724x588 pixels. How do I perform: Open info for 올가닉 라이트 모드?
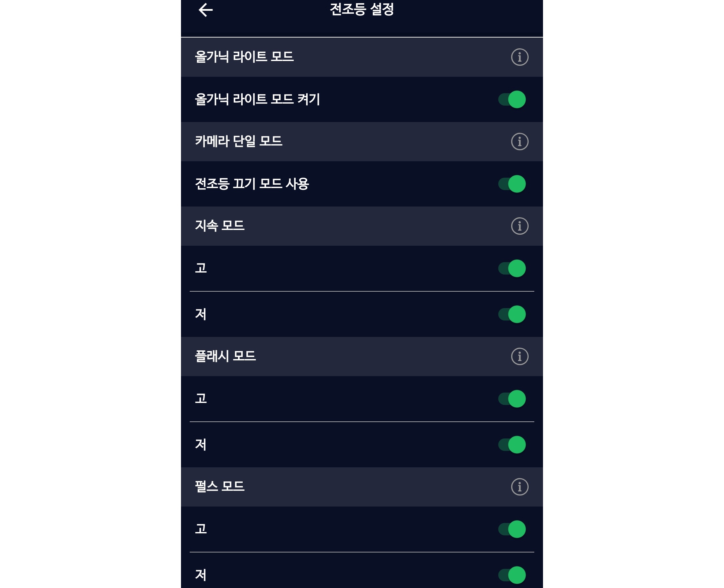coord(519,57)
